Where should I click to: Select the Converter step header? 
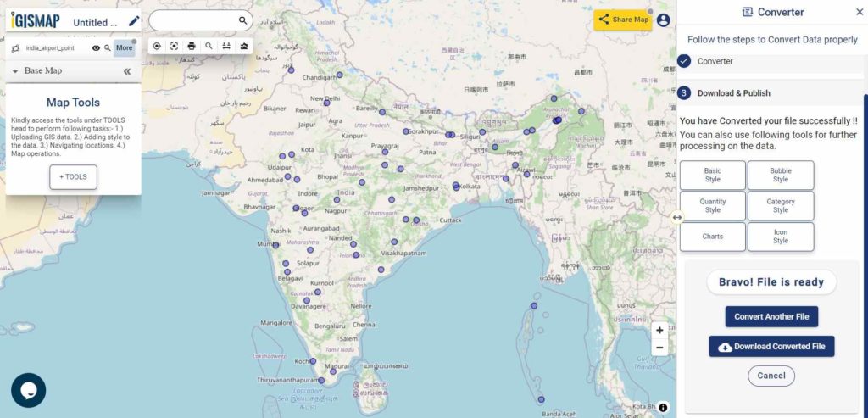point(715,61)
